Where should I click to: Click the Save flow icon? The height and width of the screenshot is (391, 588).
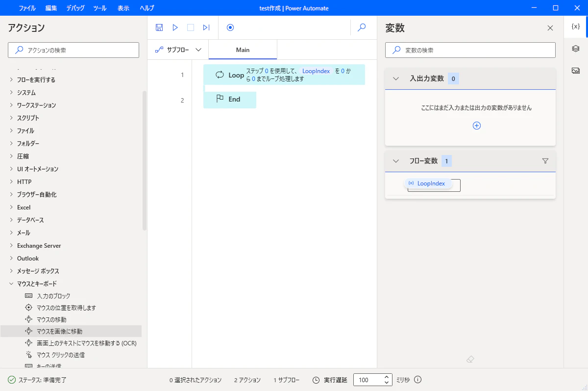pos(159,27)
